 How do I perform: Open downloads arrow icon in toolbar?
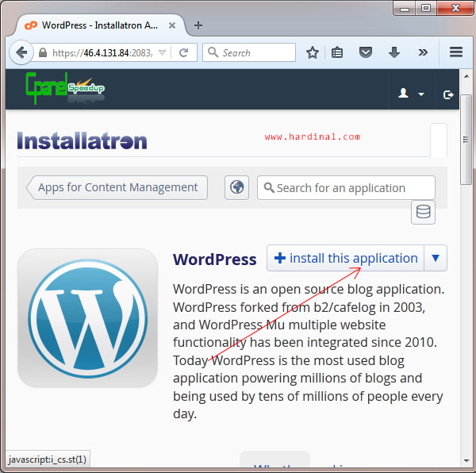[x=394, y=53]
